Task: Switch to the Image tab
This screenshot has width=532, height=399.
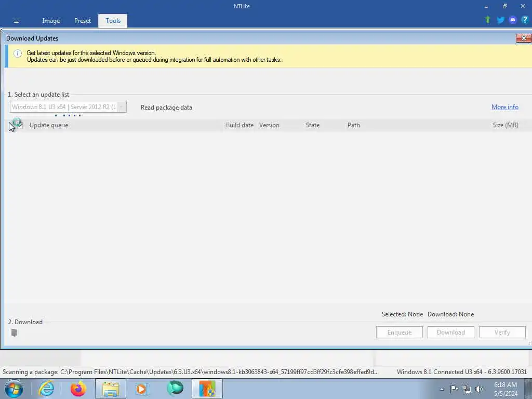Action: [51, 21]
